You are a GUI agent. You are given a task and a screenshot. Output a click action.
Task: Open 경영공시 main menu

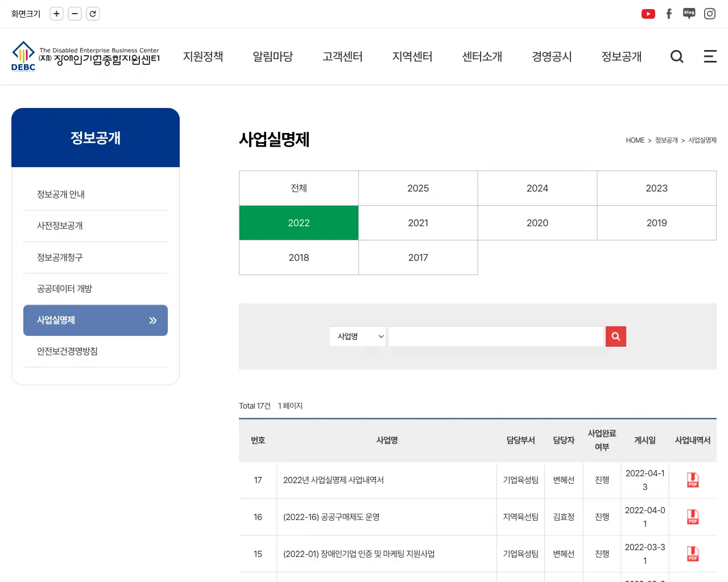(552, 56)
